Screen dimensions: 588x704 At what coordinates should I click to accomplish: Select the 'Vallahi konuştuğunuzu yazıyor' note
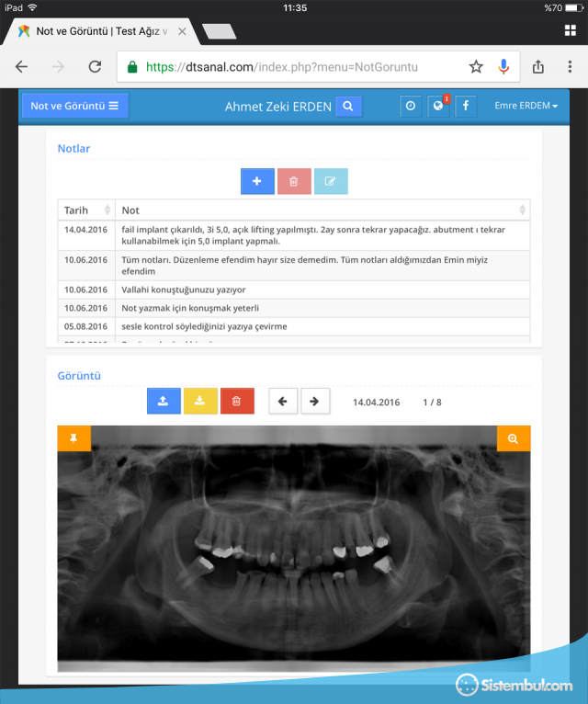[294, 290]
